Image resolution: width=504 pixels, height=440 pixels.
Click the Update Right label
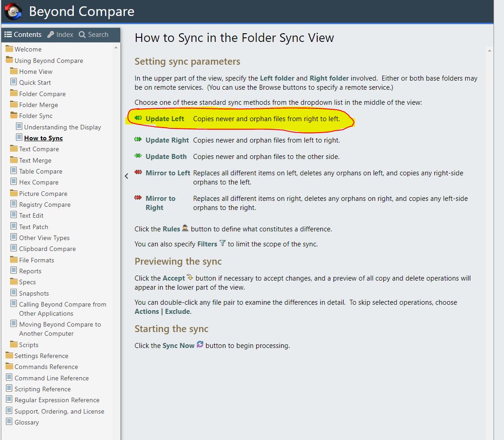coord(167,140)
